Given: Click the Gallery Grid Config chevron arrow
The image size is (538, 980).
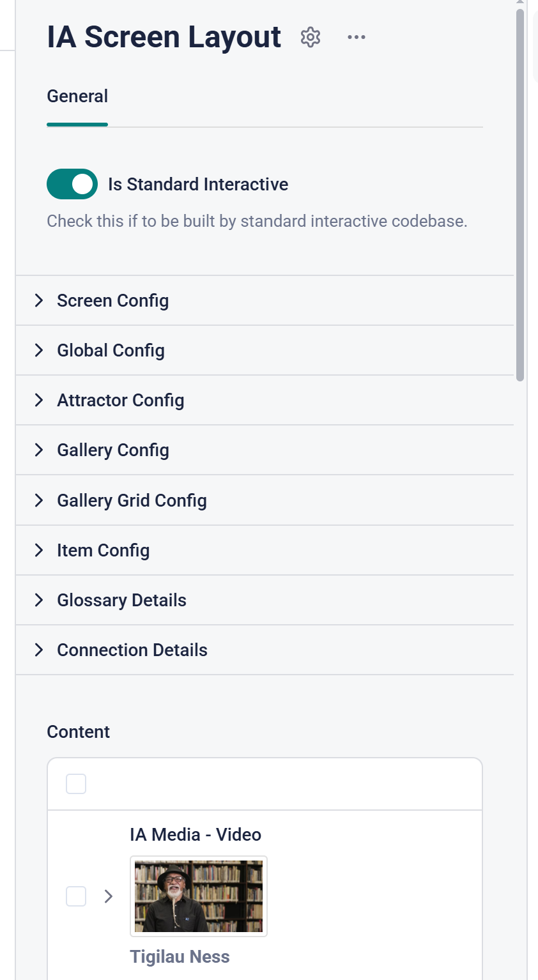Looking at the screenshot, I should point(39,500).
